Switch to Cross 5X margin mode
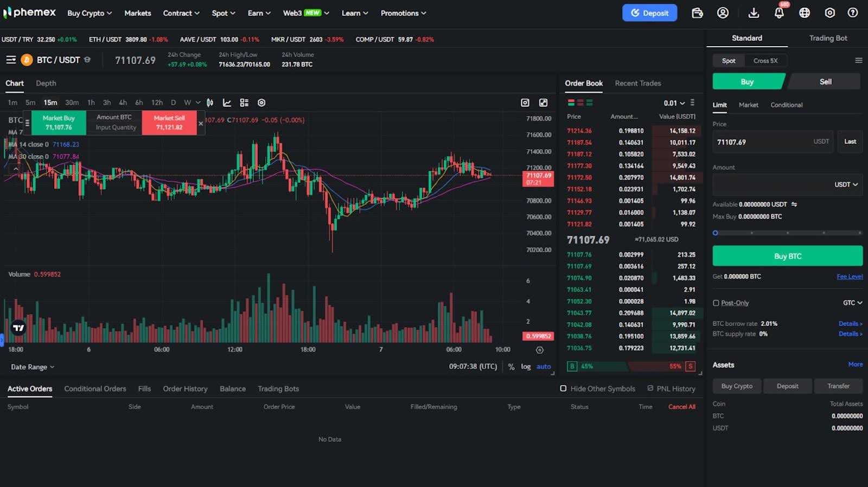868x487 pixels. click(x=765, y=61)
